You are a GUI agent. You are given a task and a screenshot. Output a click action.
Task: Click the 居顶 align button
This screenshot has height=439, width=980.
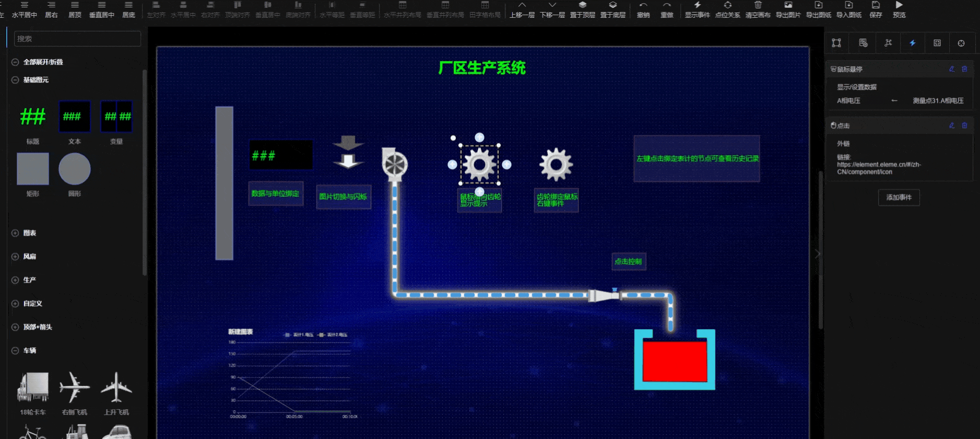75,9
